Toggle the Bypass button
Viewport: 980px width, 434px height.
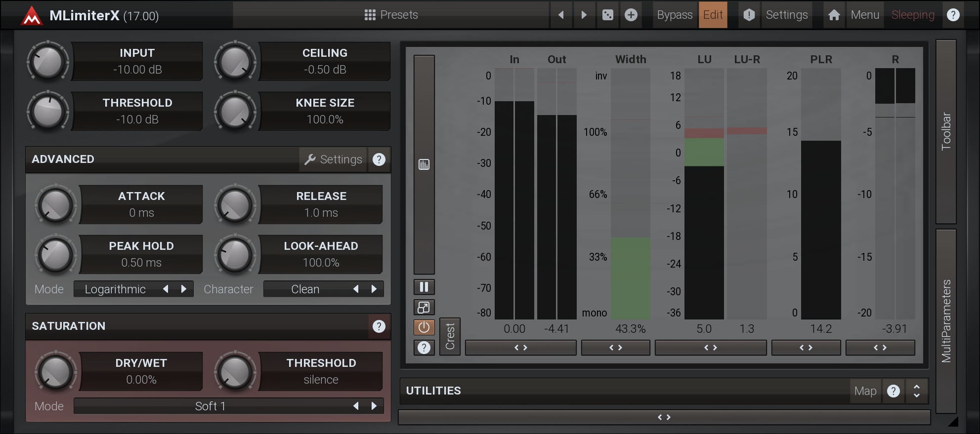(x=675, y=15)
